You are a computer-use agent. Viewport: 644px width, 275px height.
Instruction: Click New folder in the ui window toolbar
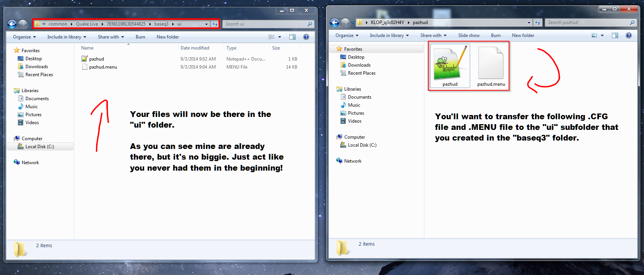point(167,37)
